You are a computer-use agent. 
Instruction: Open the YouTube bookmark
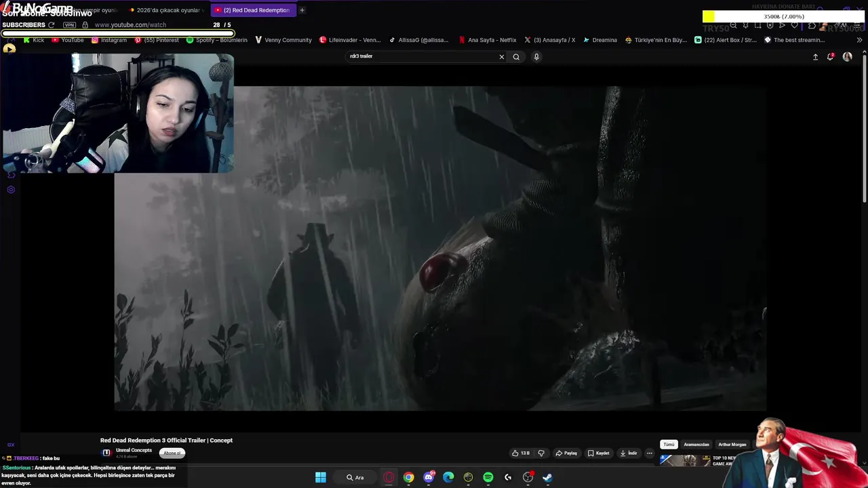pyautogui.click(x=68, y=40)
